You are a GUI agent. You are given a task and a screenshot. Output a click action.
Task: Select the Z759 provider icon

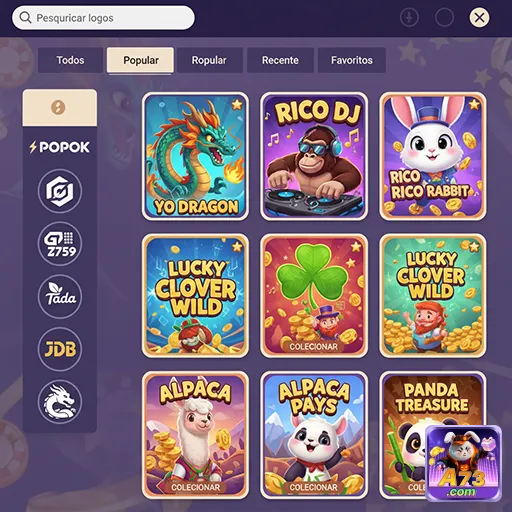60,244
